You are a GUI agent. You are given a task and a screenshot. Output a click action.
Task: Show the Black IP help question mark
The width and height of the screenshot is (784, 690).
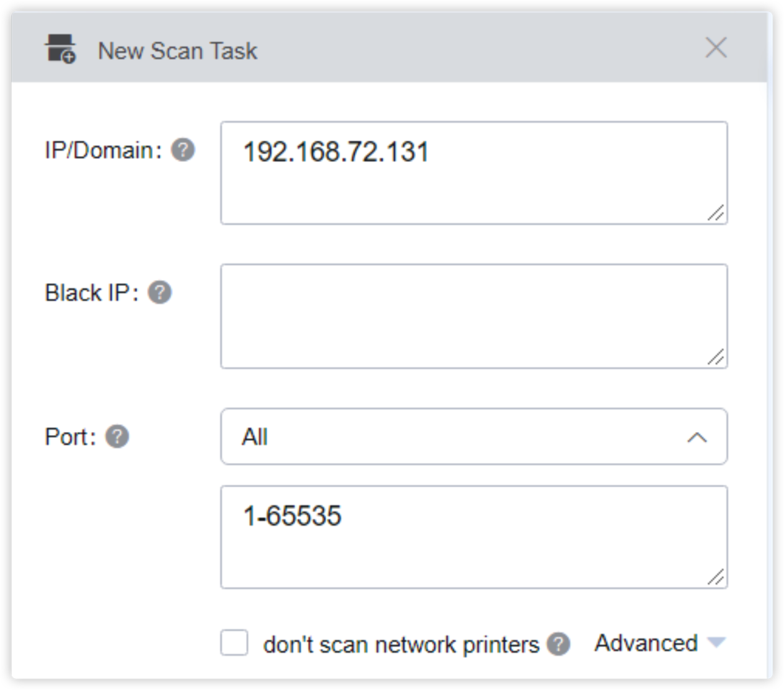159,293
